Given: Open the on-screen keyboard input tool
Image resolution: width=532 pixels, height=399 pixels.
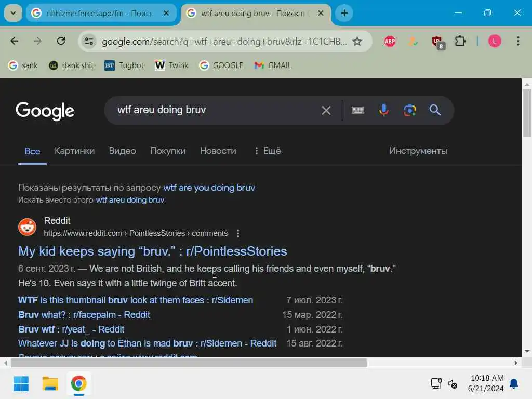Looking at the screenshot, I should click(358, 110).
